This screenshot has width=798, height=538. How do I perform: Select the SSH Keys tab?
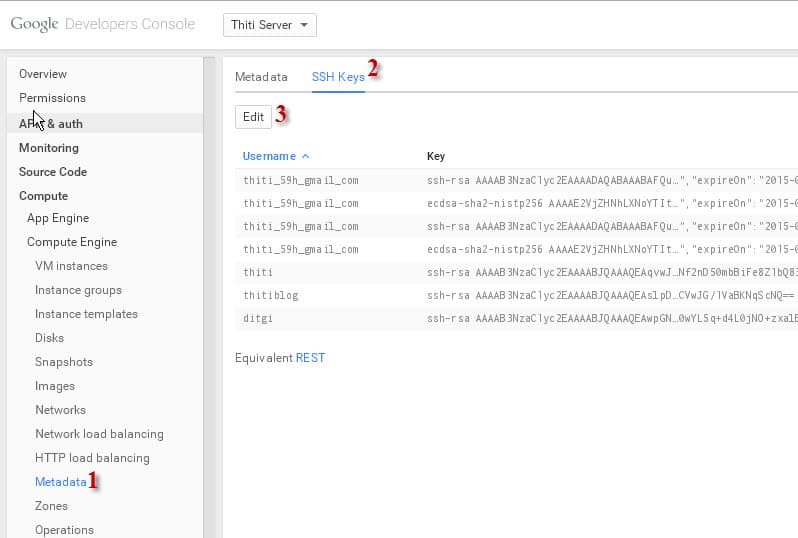click(338, 77)
